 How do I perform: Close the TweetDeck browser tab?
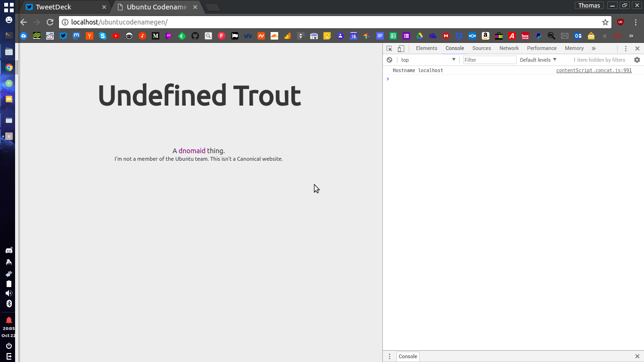(x=104, y=7)
